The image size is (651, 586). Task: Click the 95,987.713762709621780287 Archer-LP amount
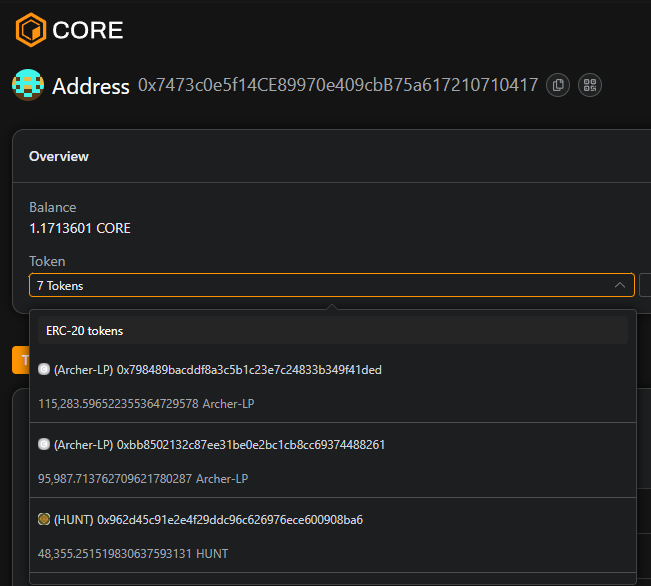click(143, 479)
